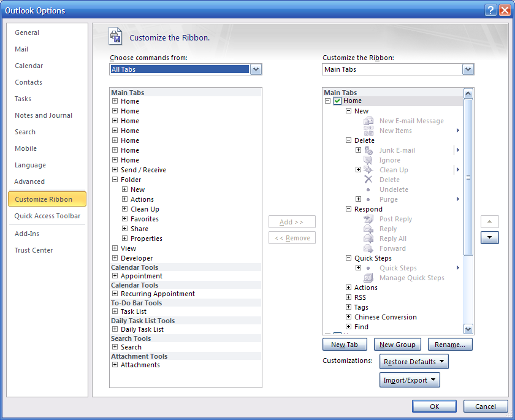This screenshot has height=420, width=515.
Task: Click the New Group button
Action: click(x=397, y=345)
